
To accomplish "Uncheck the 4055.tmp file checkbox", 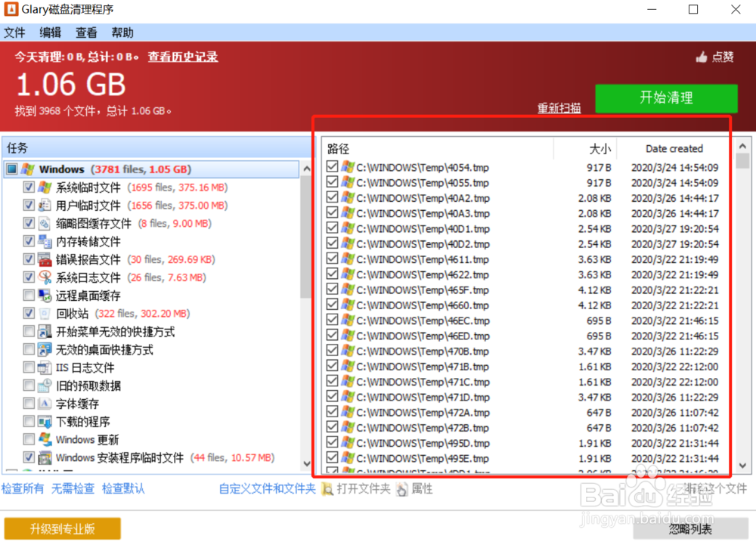I will pos(332,182).
